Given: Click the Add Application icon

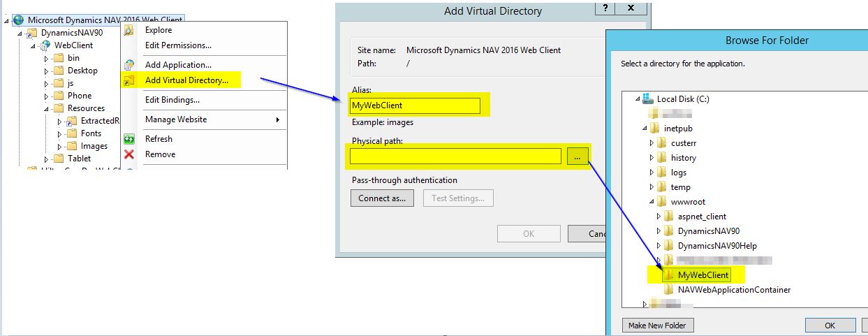Looking at the screenshot, I should (x=128, y=65).
